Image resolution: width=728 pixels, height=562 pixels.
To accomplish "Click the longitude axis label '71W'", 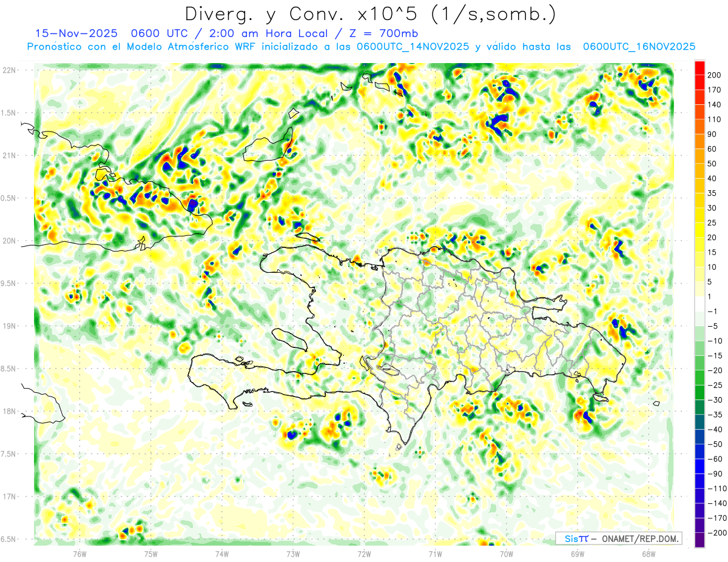I will coord(435,554).
